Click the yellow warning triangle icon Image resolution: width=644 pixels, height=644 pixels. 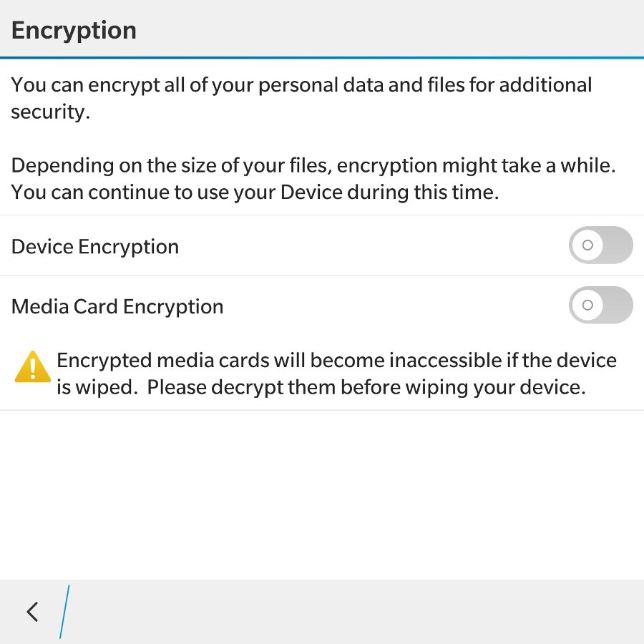(x=32, y=367)
